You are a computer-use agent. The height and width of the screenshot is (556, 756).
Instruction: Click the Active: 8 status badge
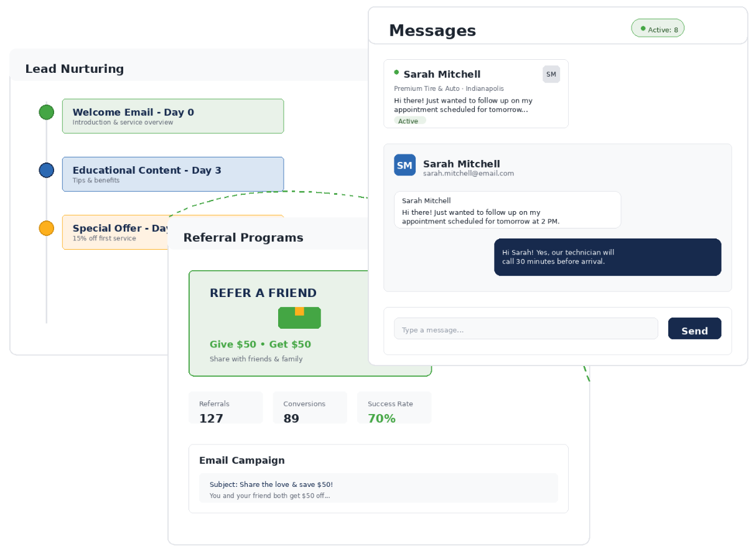[658, 29]
